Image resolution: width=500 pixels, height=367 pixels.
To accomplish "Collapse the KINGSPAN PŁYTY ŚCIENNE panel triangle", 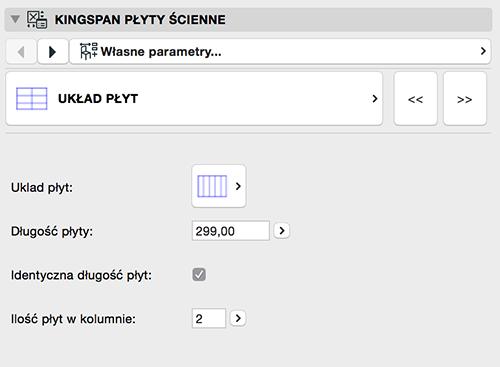I will [x=15, y=19].
